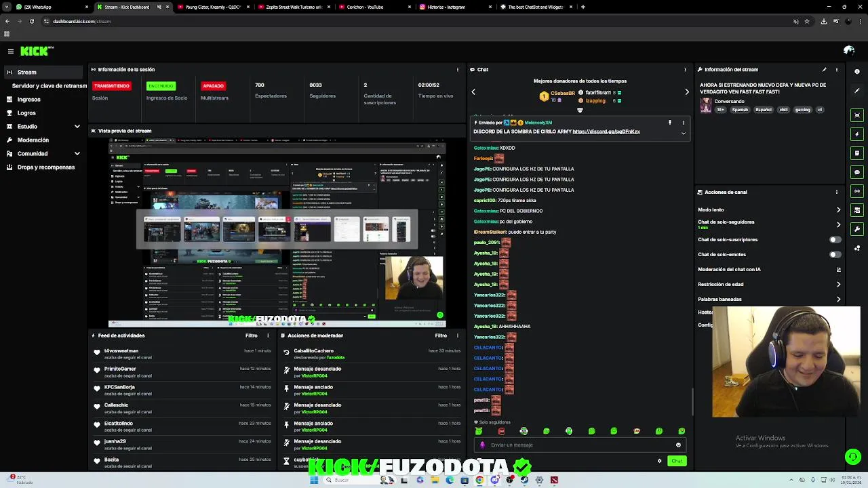
Task: Open Dota 2 from the taskbar
Action: tap(554, 480)
